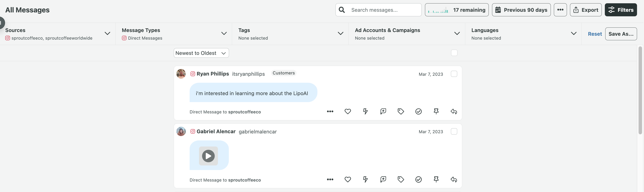Reply to Ryan Phillips' direct message
The width and height of the screenshot is (644, 192).
tap(454, 111)
